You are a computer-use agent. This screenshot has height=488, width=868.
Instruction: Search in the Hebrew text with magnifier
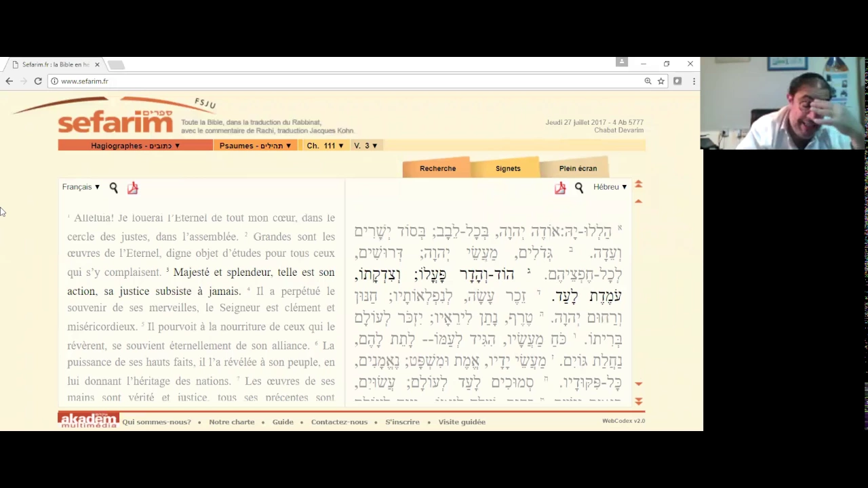pyautogui.click(x=579, y=188)
